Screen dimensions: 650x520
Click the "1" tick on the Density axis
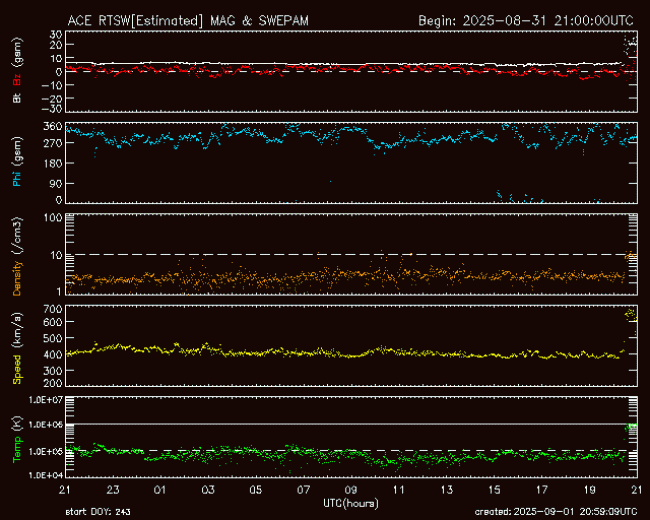(x=59, y=292)
